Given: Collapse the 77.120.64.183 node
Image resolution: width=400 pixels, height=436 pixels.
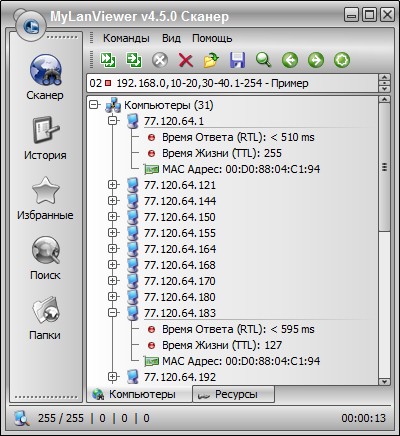Looking at the screenshot, I should pos(113,313).
